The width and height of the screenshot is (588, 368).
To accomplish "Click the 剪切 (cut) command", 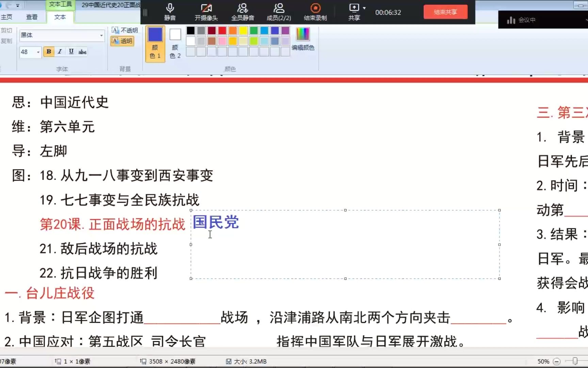I will tap(6, 30).
